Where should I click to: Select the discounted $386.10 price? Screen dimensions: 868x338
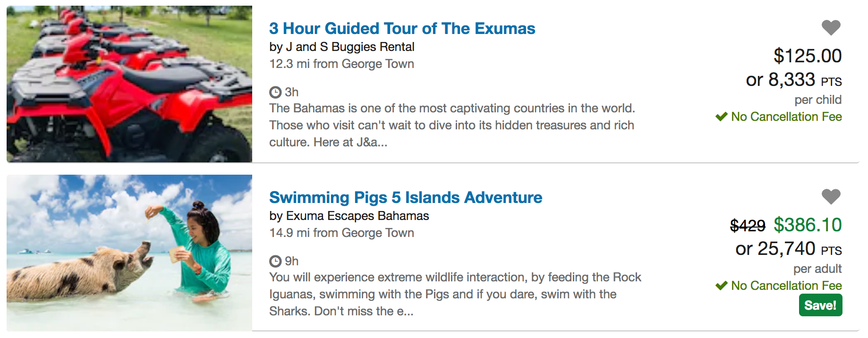tap(807, 225)
